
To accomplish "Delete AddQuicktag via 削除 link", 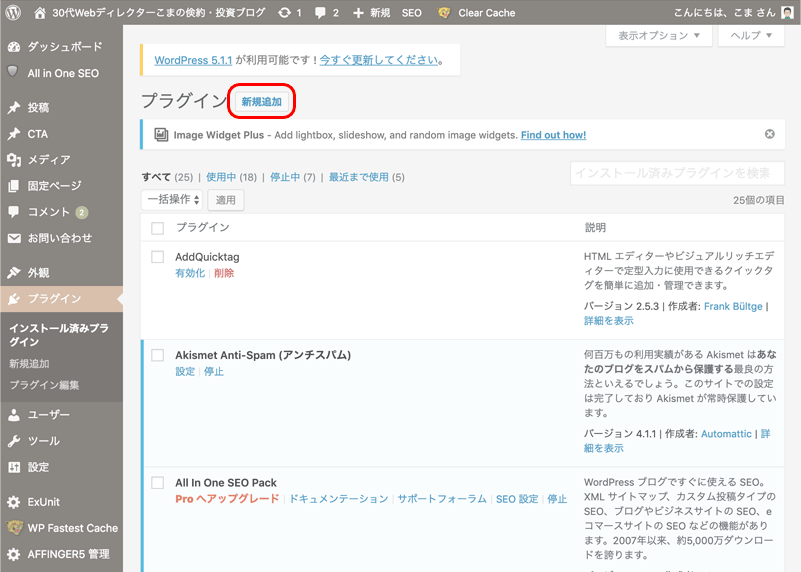I will pos(224,273).
